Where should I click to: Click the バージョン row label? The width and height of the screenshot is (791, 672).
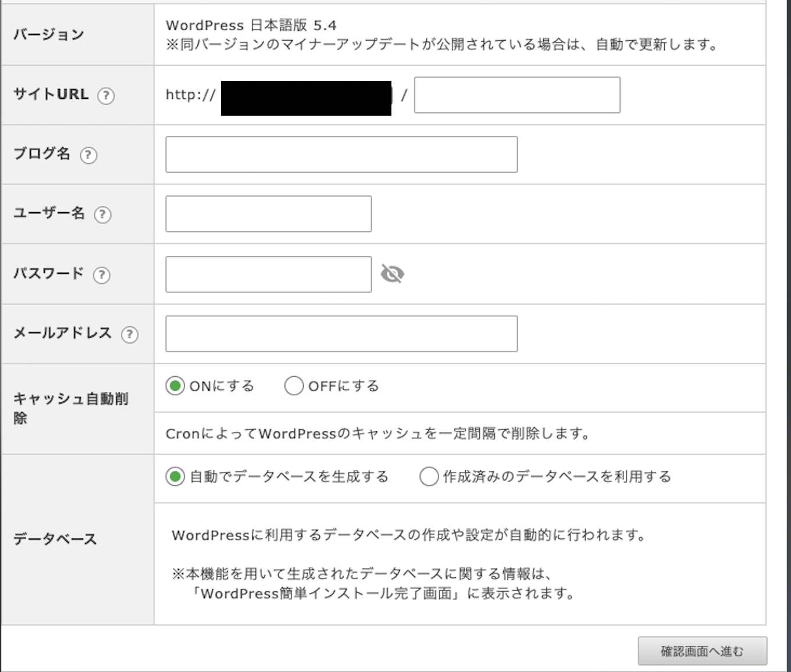click(x=49, y=35)
